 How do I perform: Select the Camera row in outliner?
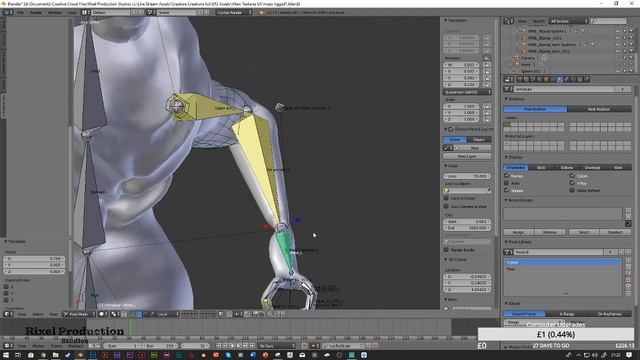click(x=528, y=58)
